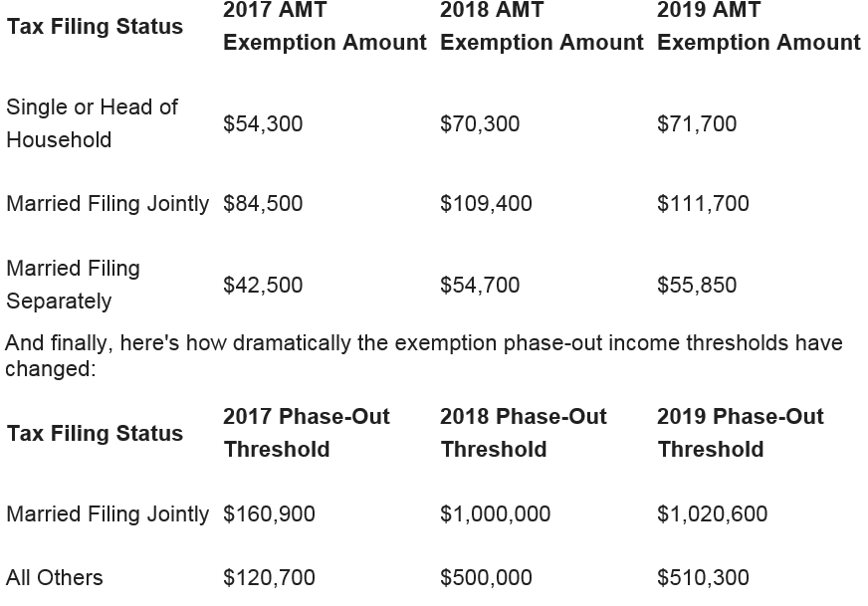The height and width of the screenshot is (606, 868).
Task: Select the $84,500 Married Filing Jointly amount
Action: (x=263, y=204)
